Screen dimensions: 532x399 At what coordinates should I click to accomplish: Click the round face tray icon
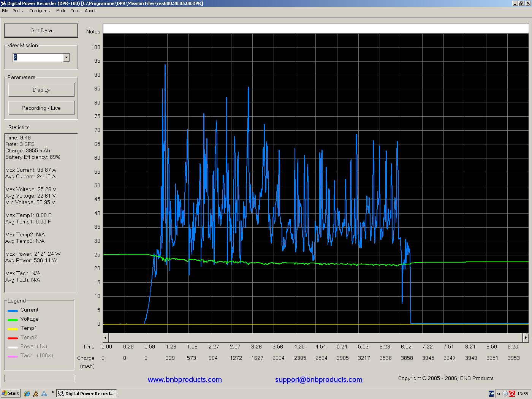[x=505, y=394]
